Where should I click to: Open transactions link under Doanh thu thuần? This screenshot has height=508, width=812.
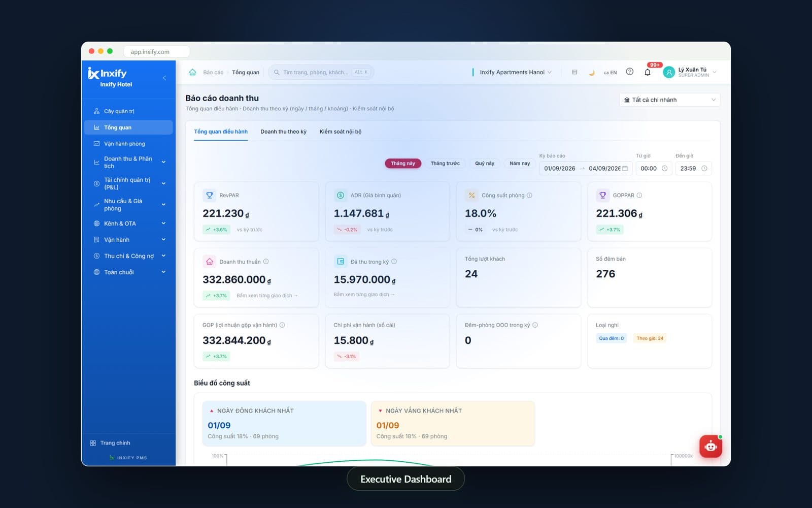pyautogui.click(x=267, y=296)
